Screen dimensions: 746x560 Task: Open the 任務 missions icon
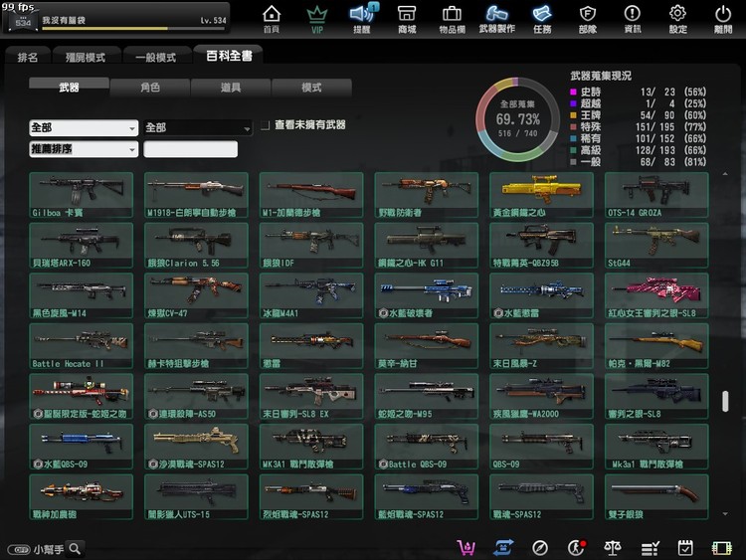tap(542, 19)
